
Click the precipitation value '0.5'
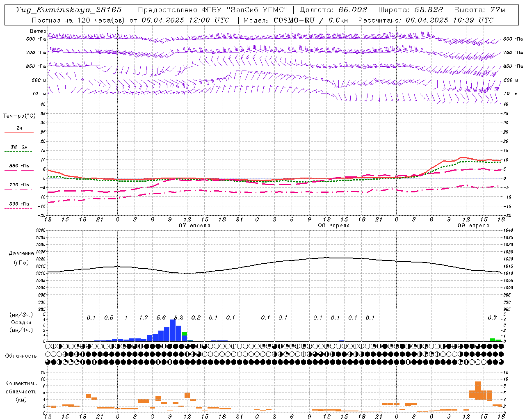click(x=109, y=317)
